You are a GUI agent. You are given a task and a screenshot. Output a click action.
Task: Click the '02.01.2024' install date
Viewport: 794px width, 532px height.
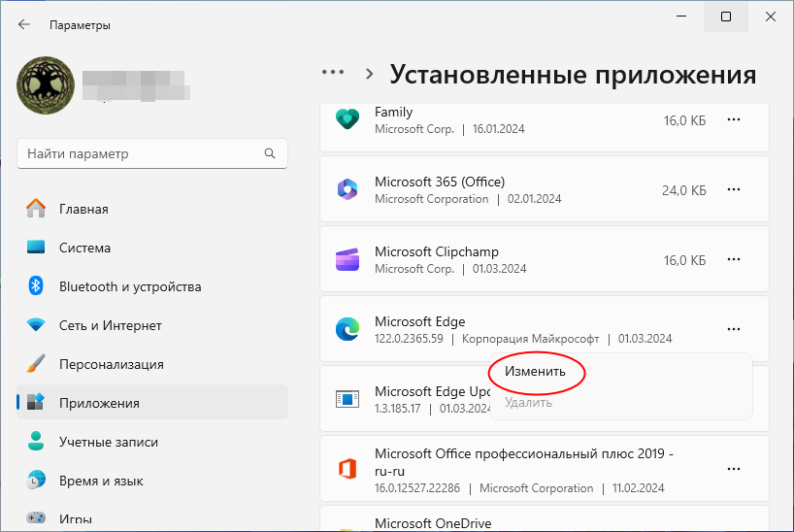534,199
